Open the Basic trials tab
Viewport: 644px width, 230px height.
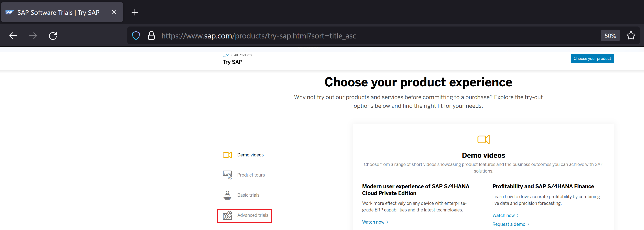pos(248,195)
